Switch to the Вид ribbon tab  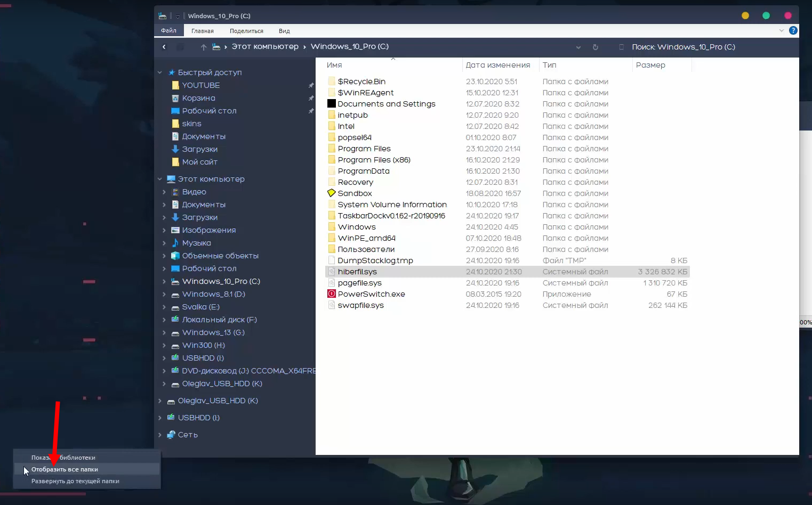[284, 31]
